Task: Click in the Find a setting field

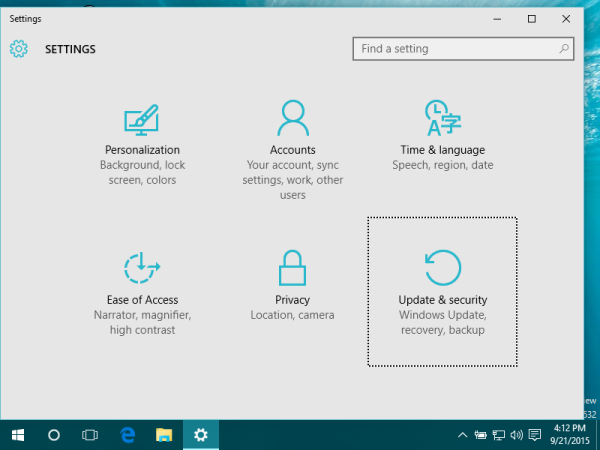Action: coord(463,49)
